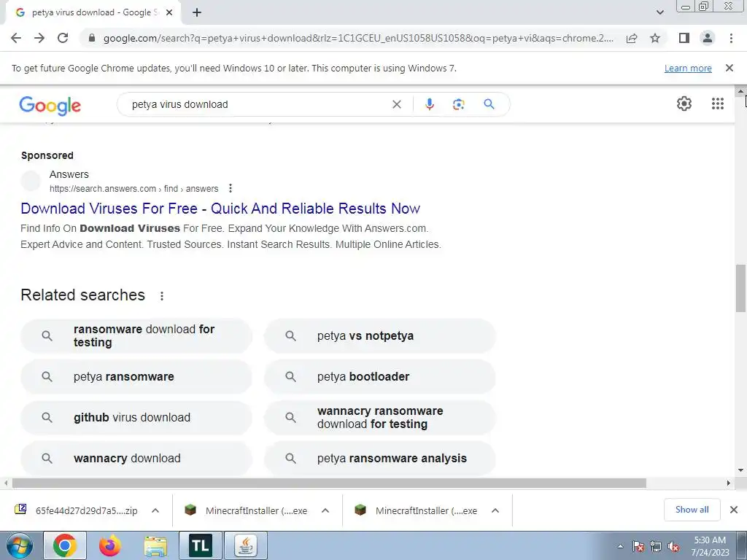The height and width of the screenshot is (560, 747).
Task: Open the tab search dropdown arrow
Action: [x=659, y=12]
